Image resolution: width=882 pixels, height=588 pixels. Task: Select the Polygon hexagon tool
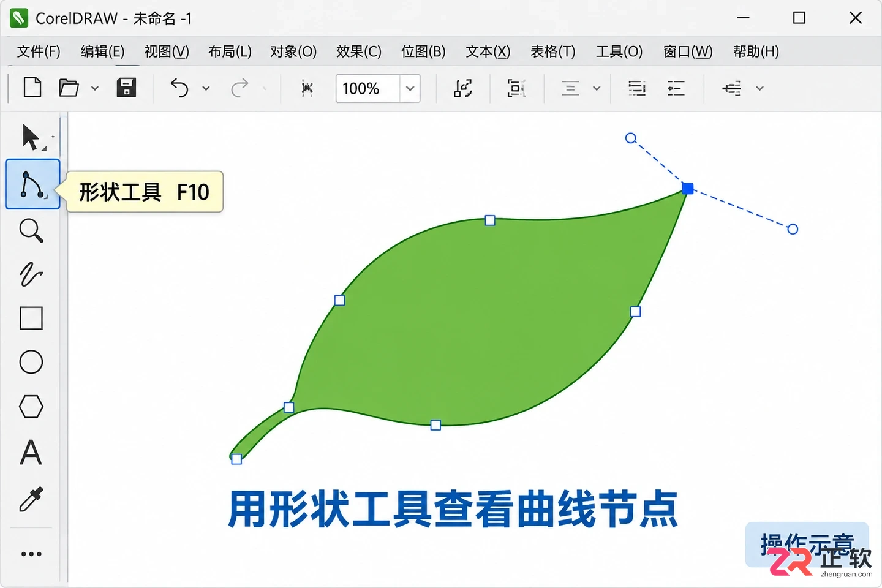31,407
